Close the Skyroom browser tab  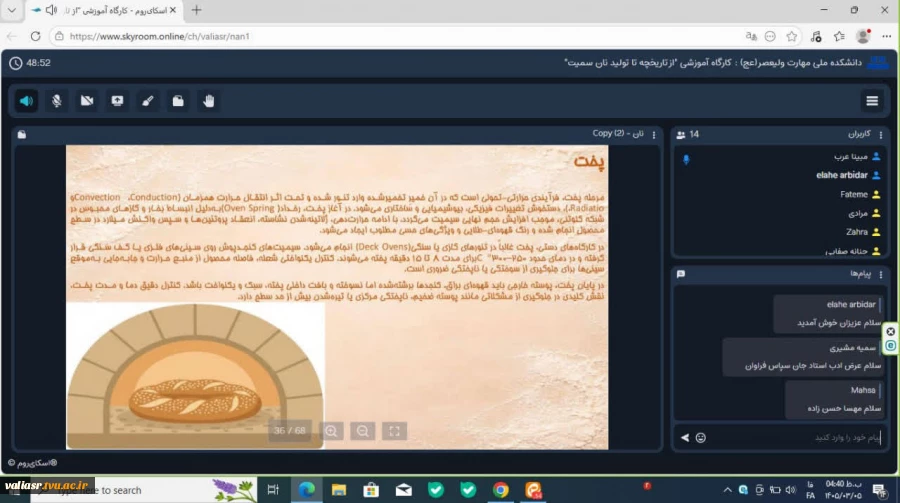(172, 10)
